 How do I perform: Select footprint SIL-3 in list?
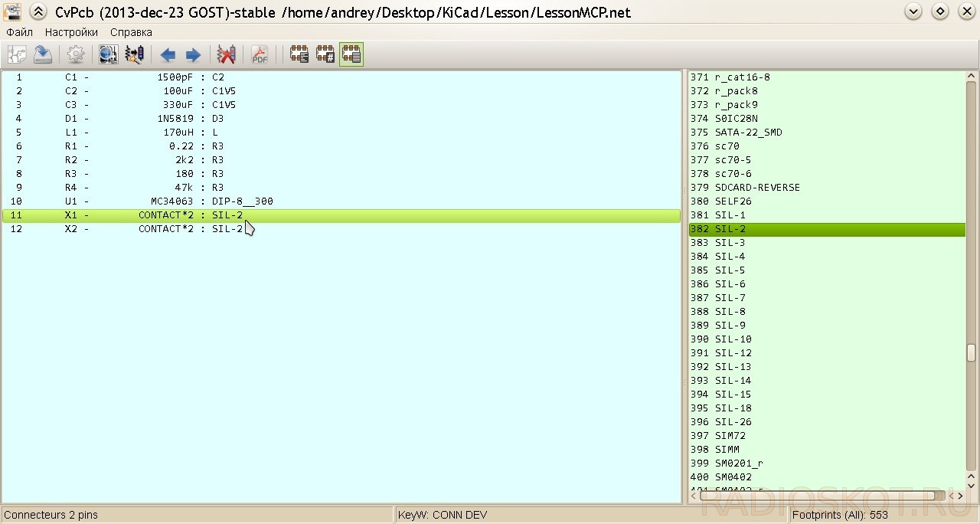(x=827, y=243)
